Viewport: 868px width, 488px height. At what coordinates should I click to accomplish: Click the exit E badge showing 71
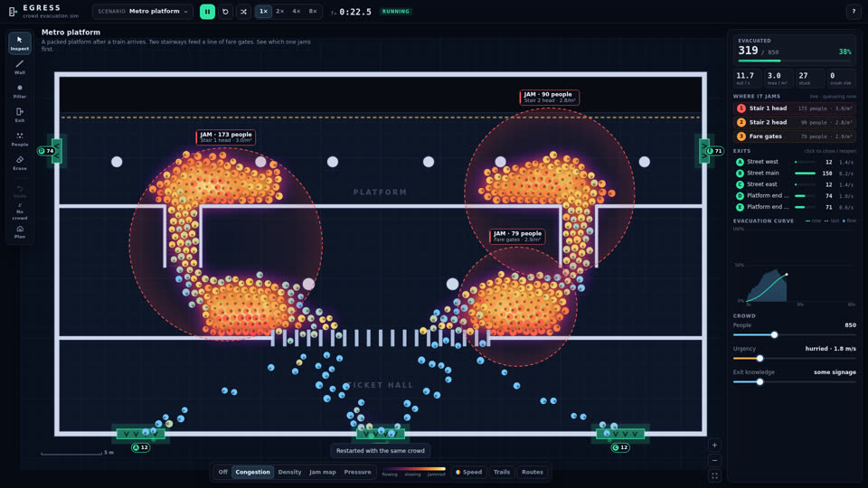[714, 151]
